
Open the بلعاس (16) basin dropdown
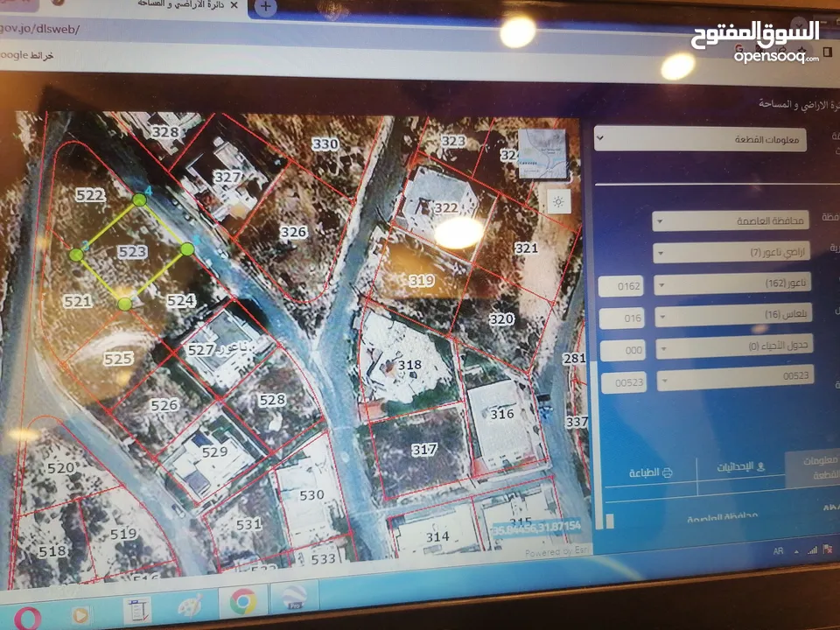(x=733, y=314)
